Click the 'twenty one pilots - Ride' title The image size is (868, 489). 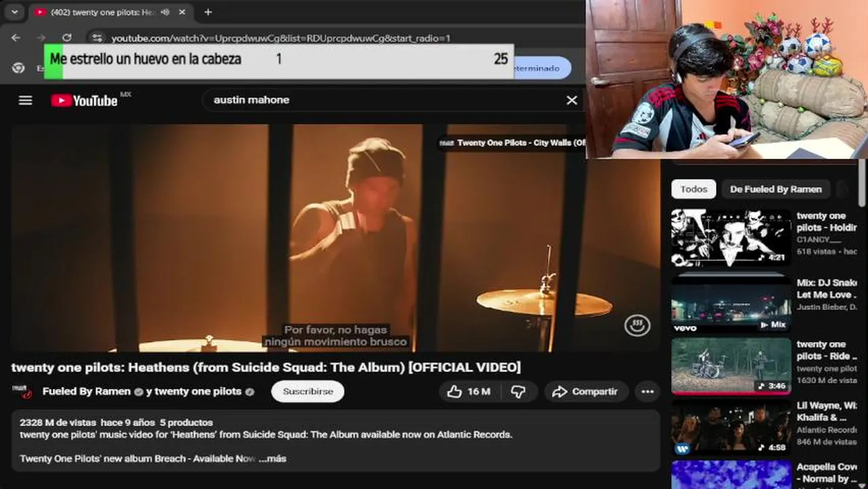[x=827, y=350]
